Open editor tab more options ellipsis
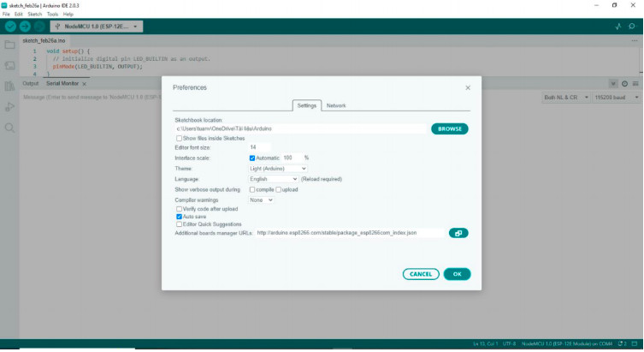 click(x=635, y=41)
